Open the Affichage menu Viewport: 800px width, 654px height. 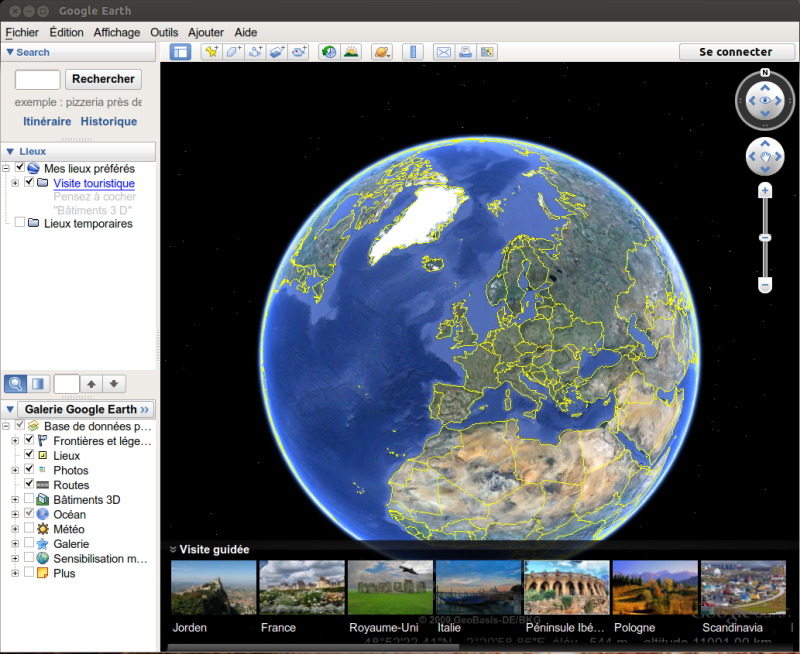tap(117, 32)
